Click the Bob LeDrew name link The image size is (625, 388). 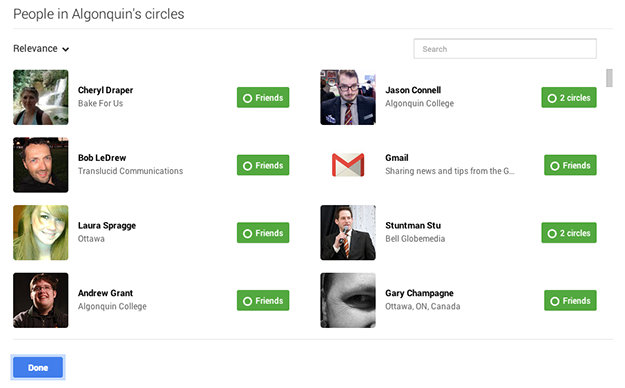coord(102,158)
